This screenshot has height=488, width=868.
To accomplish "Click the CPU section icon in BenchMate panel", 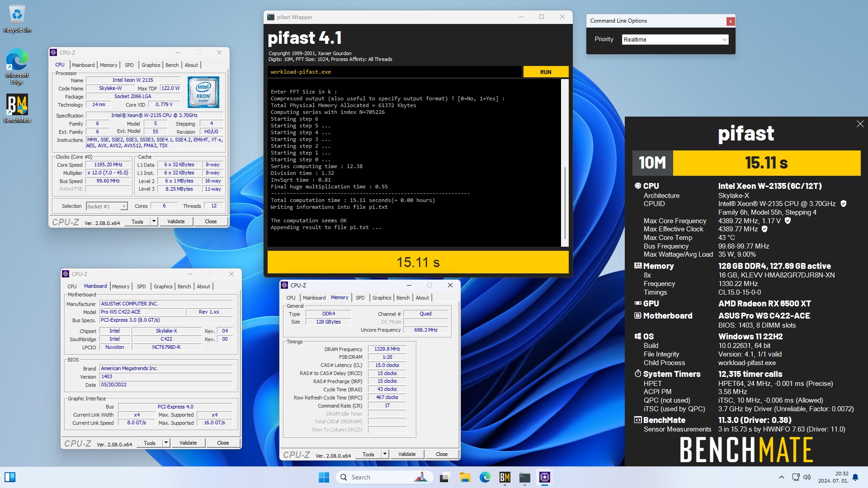I will pyautogui.click(x=637, y=186).
